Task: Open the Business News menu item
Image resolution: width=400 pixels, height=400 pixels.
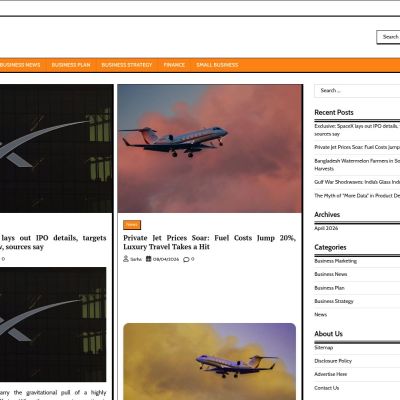Action: pyautogui.click(x=20, y=65)
